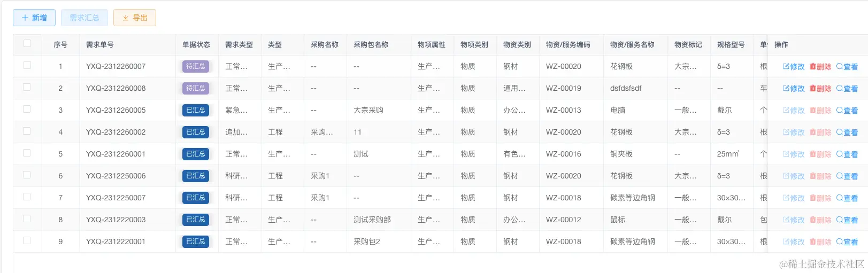Check the row 5 checkbox for YXQ-2312260001

[27, 153]
